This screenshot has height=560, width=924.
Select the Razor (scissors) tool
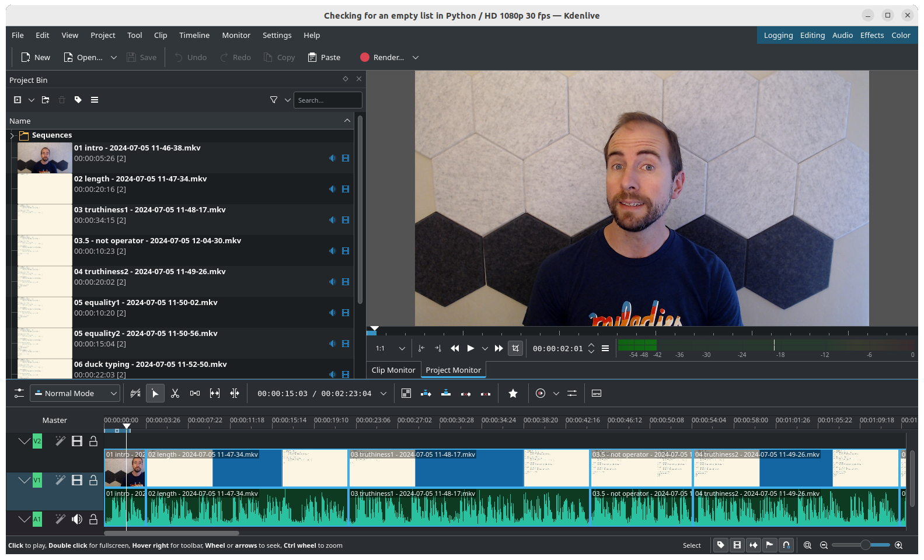175,394
